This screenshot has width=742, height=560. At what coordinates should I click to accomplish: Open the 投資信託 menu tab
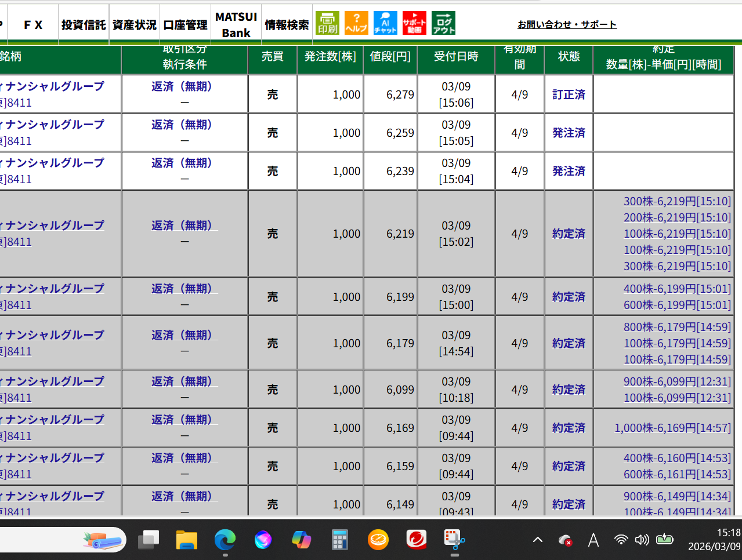[x=84, y=25]
